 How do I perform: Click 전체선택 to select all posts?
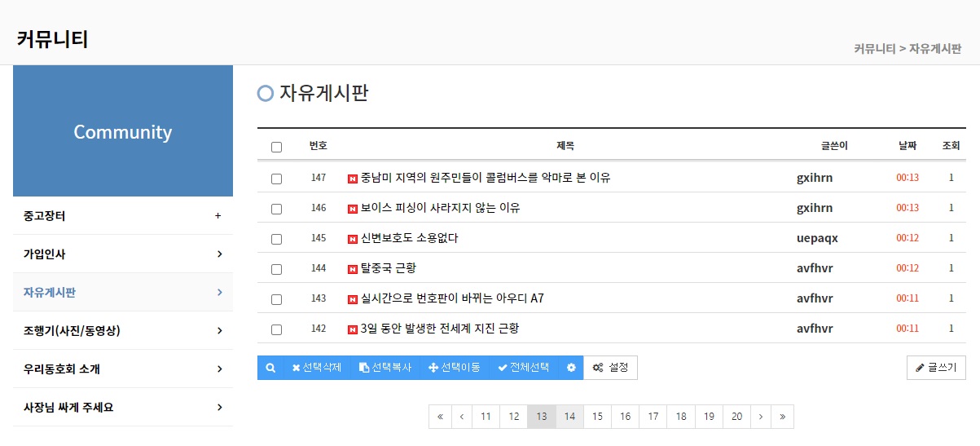click(524, 368)
